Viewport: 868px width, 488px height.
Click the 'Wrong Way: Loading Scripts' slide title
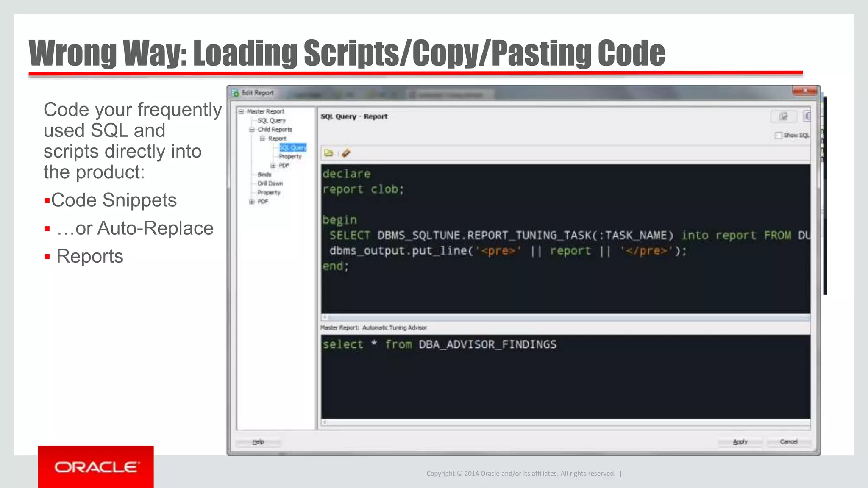(x=347, y=53)
